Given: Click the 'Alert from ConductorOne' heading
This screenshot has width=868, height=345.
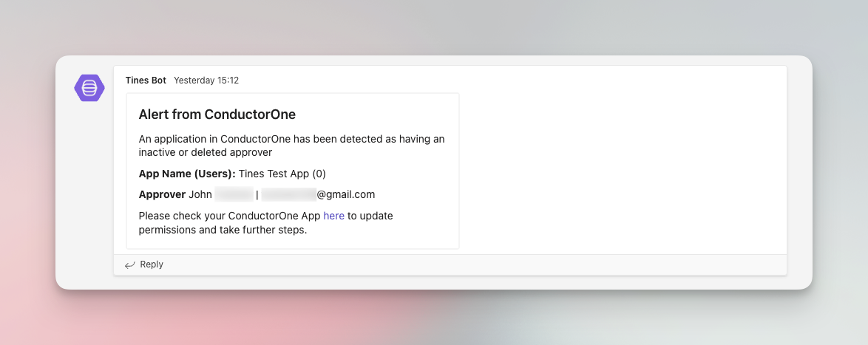Looking at the screenshot, I should click(x=217, y=115).
